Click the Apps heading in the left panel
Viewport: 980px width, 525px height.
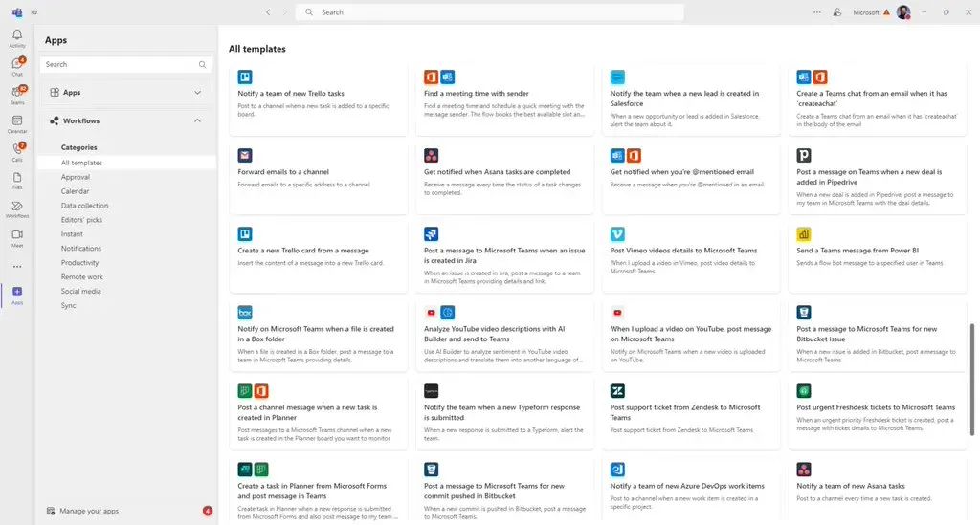point(56,40)
